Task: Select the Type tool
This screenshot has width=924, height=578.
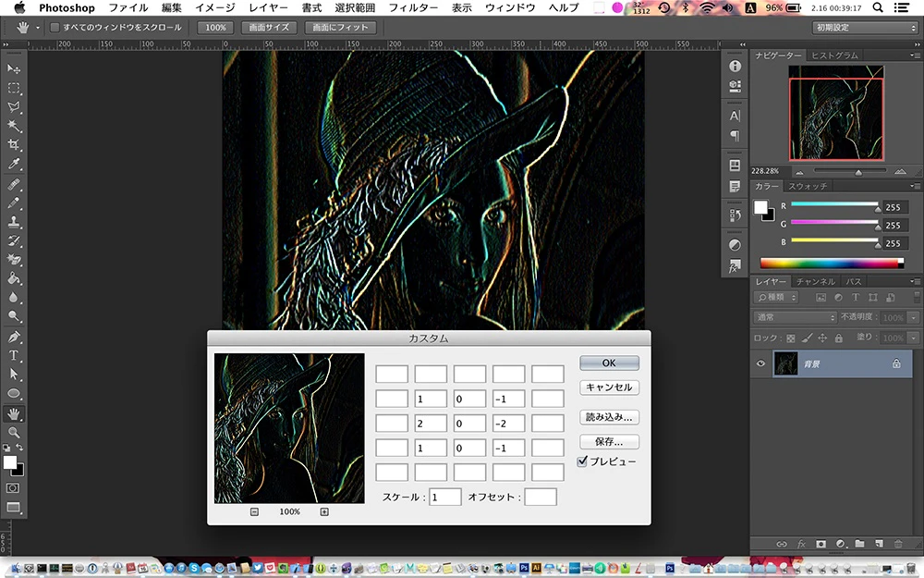Action: [13, 356]
